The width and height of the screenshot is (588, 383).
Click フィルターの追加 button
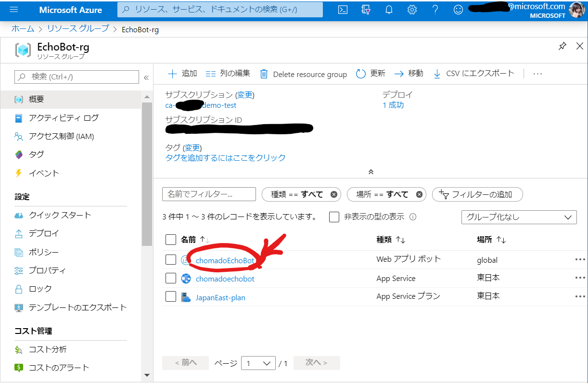[x=477, y=194]
